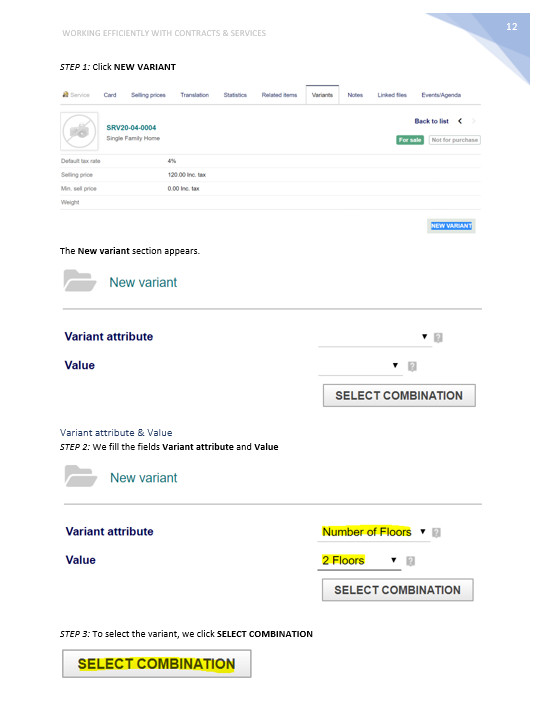Go to previous record with left chevron

[459, 121]
